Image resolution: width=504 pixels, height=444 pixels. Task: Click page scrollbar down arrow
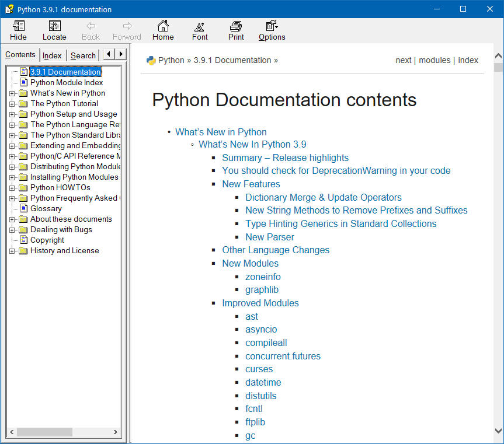(x=498, y=431)
